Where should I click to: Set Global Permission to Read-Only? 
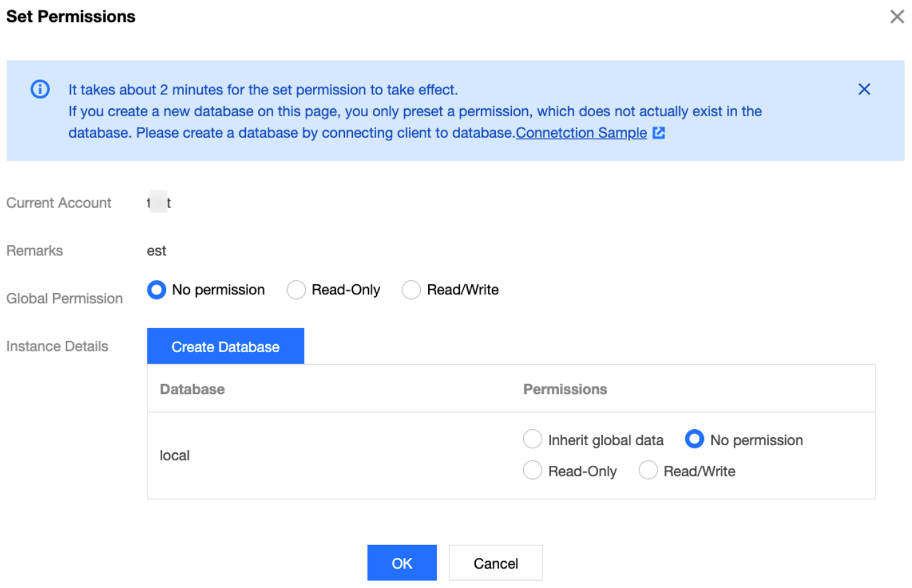(296, 290)
